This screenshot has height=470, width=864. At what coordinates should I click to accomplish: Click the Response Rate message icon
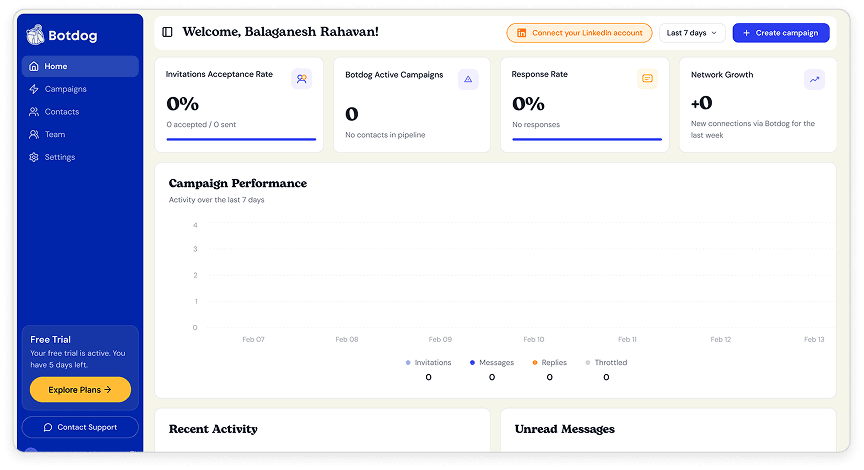pos(647,79)
